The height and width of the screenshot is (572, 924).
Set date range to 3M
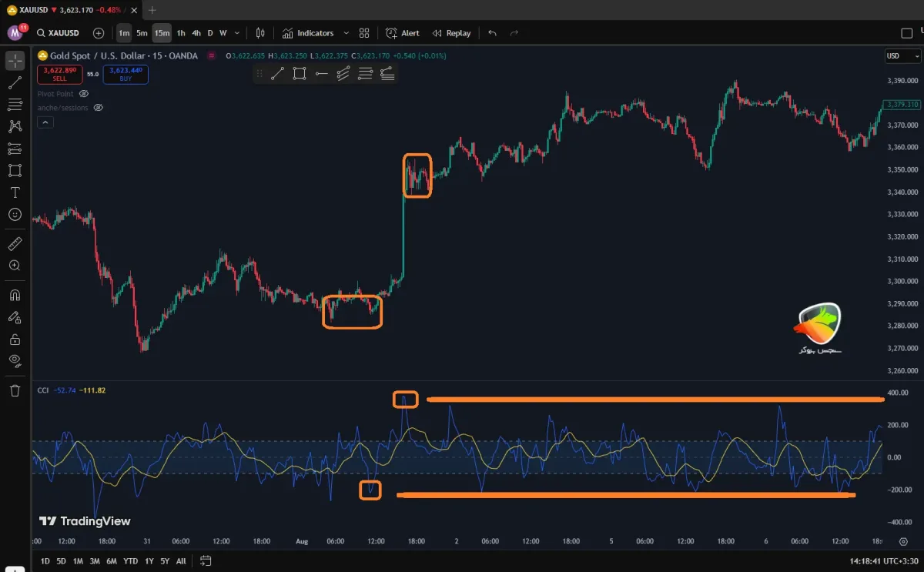click(x=95, y=561)
